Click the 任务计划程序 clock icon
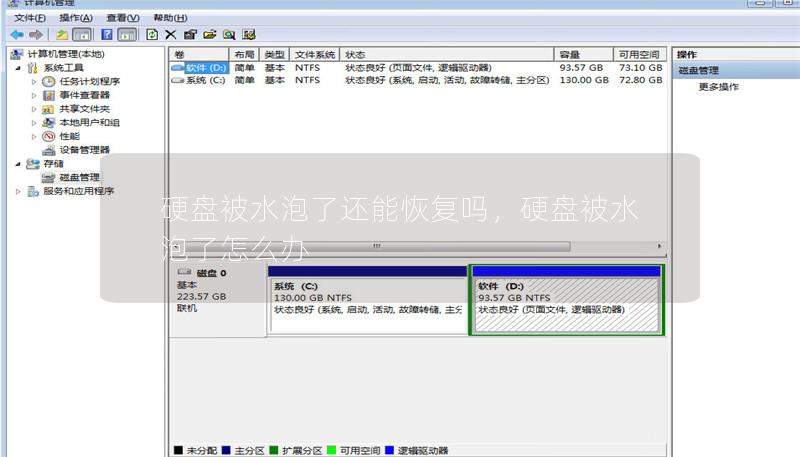The width and height of the screenshot is (800, 457). (x=48, y=82)
